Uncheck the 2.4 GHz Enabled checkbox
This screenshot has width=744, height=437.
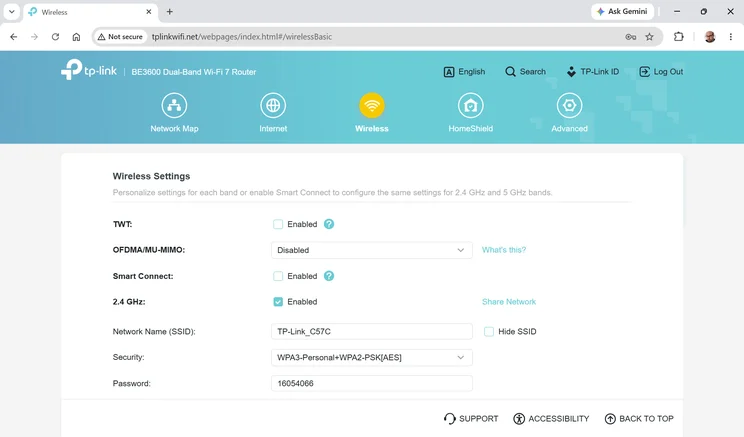pyautogui.click(x=278, y=301)
